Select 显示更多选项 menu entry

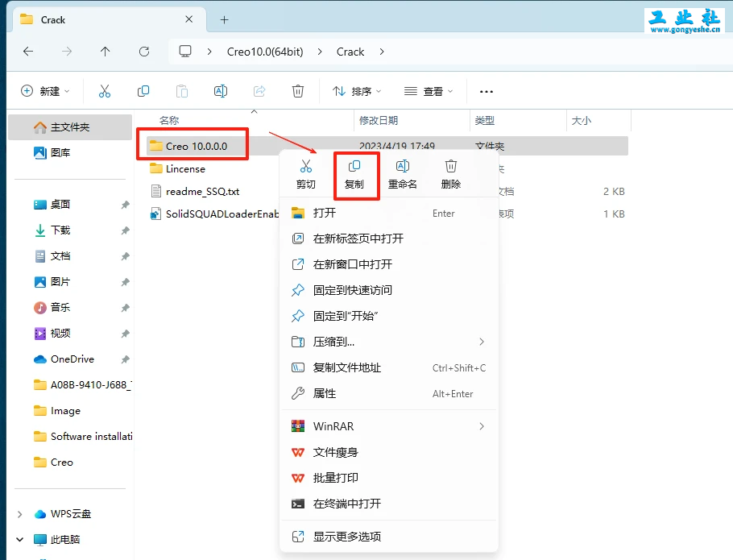pyautogui.click(x=389, y=537)
